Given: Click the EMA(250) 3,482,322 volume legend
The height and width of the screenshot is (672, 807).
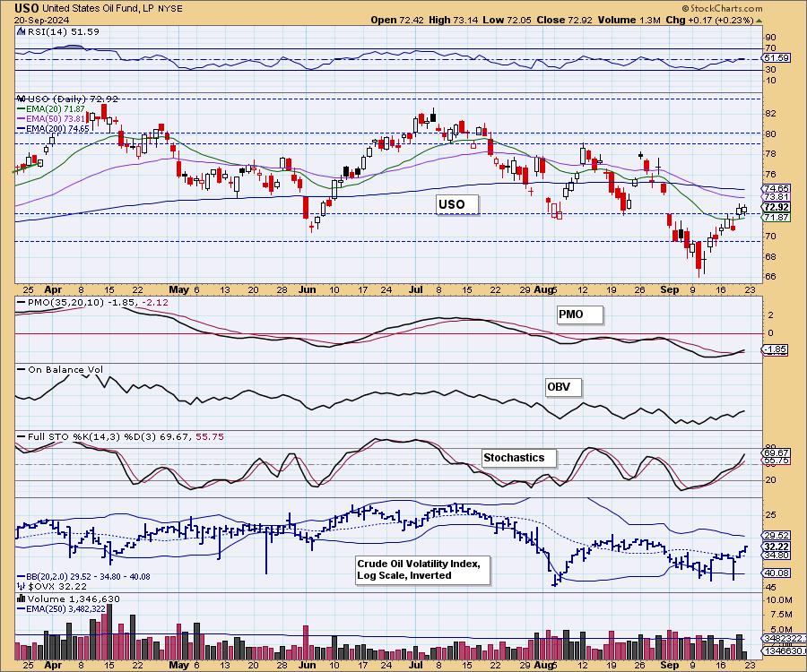Looking at the screenshot, I should point(65,608).
